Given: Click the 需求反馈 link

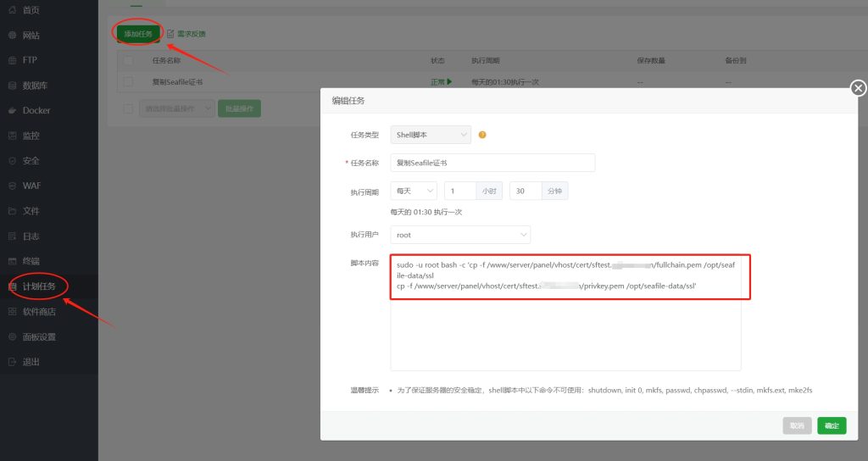Looking at the screenshot, I should point(192,34).
